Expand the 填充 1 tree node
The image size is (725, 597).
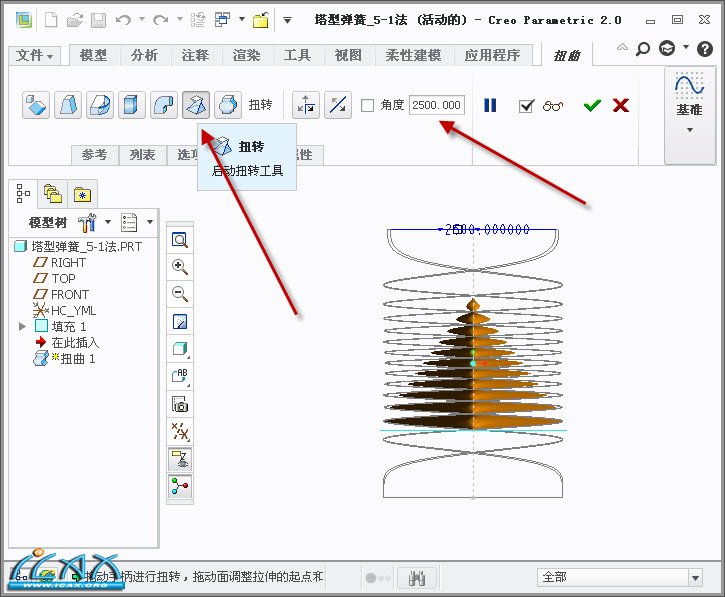click(x=22, y=327)
